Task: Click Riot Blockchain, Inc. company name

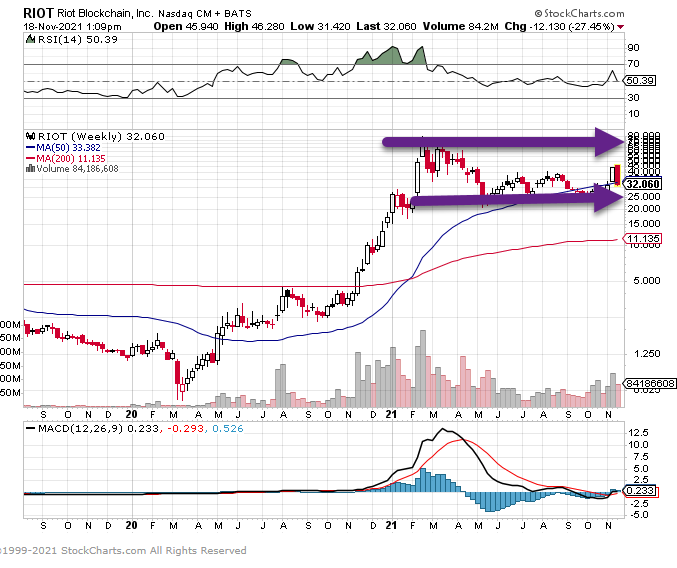Action: pyautogui.click(x=105, y=13)
